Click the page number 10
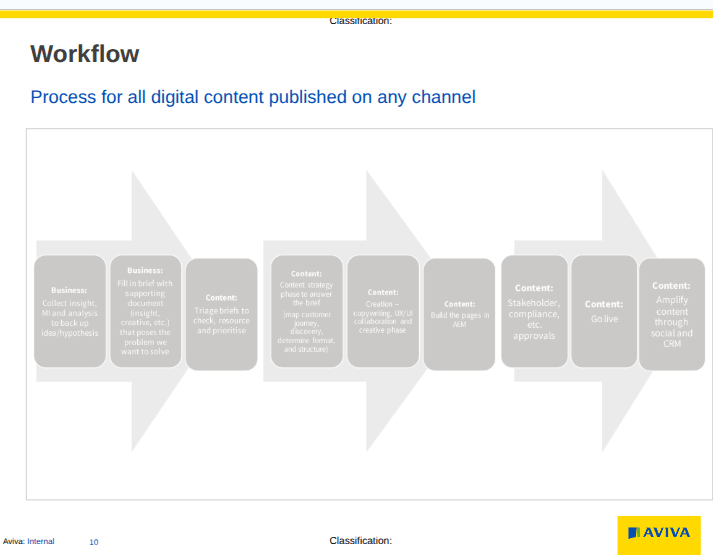 (x=94, y=542)
